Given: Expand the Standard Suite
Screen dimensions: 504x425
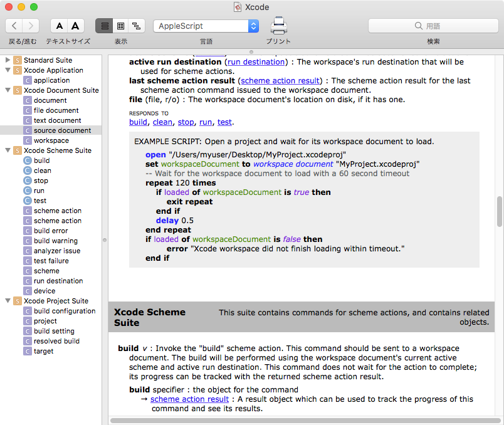Looking at the screenshot, I should pos(8,60).
